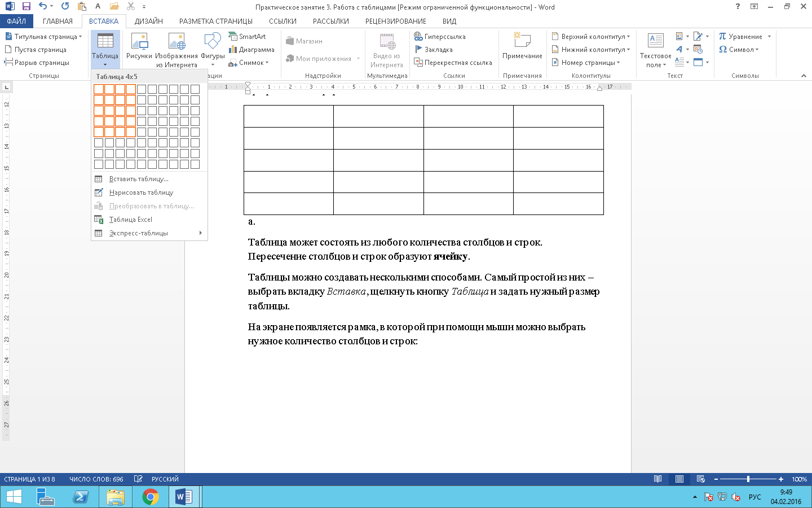The height and width of the screenshot is (508, 812).
Task: Open the ФАЙЛ tab
Action: tap(16, 21)
